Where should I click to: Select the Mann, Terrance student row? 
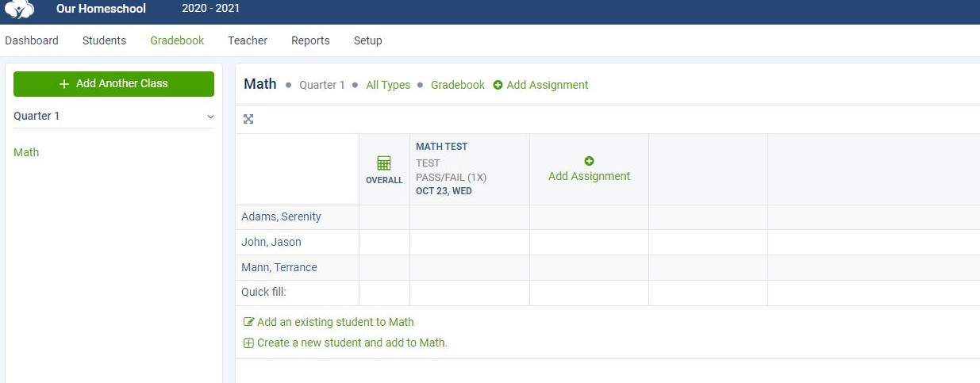click(279, 267)
